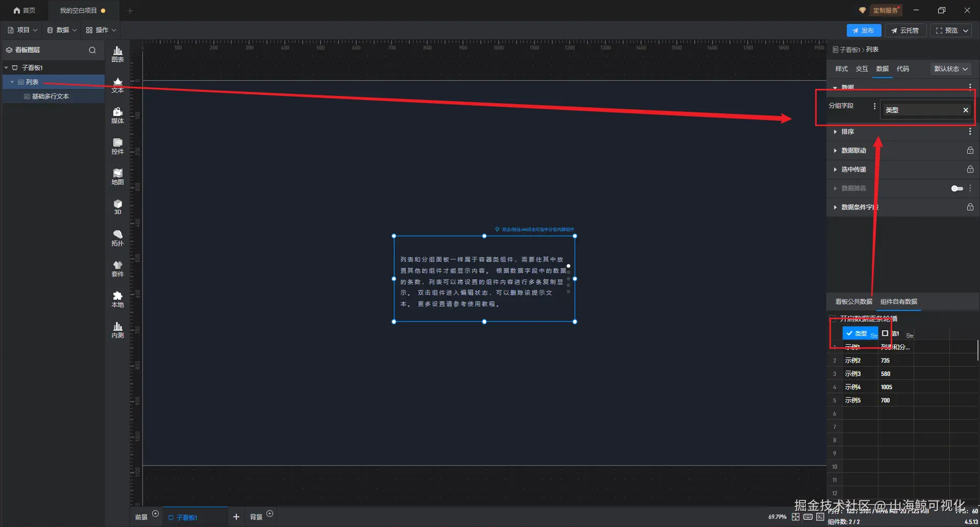The width and height of the screenshot is (980, 527).
Task: Collapse the 列表 layer tree node
Action: [12, 82]
